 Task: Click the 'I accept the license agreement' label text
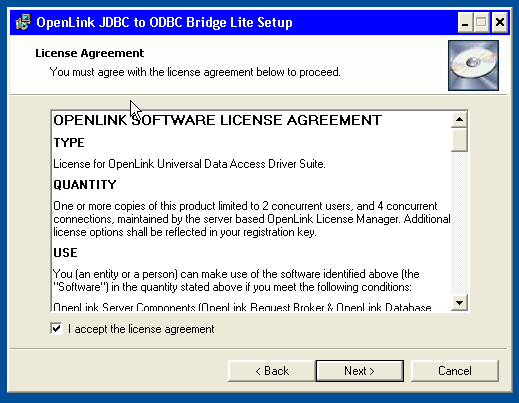[141, 329]
